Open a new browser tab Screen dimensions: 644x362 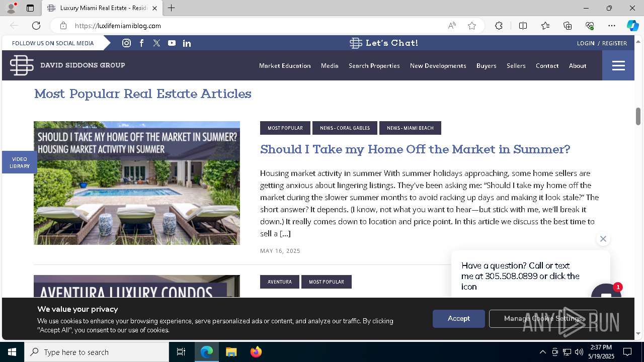tap(172, 8)
